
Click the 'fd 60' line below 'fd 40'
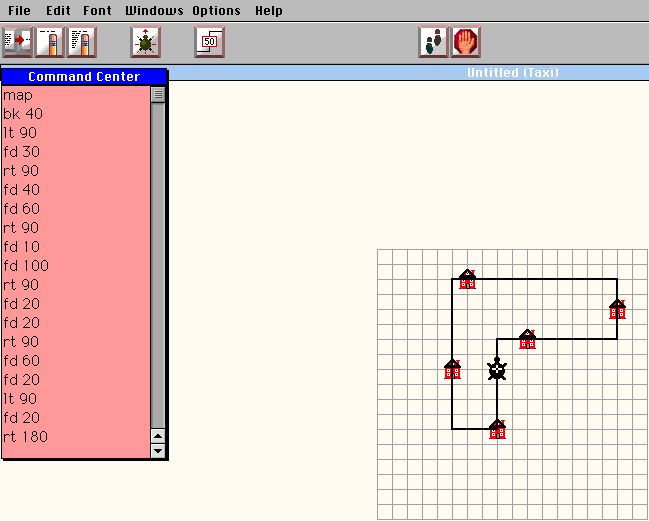(x=22, y=209)
